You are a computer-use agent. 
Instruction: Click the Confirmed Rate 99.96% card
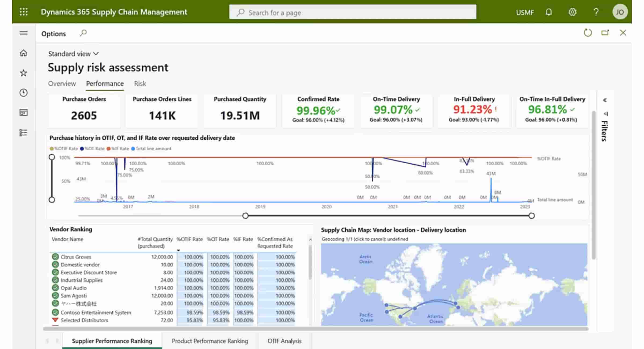tap(318, 111)
